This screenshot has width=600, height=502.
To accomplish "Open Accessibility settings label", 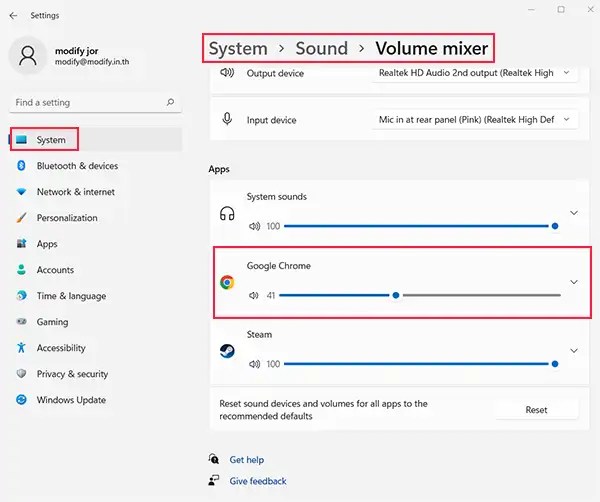I will tap(61, 348).
